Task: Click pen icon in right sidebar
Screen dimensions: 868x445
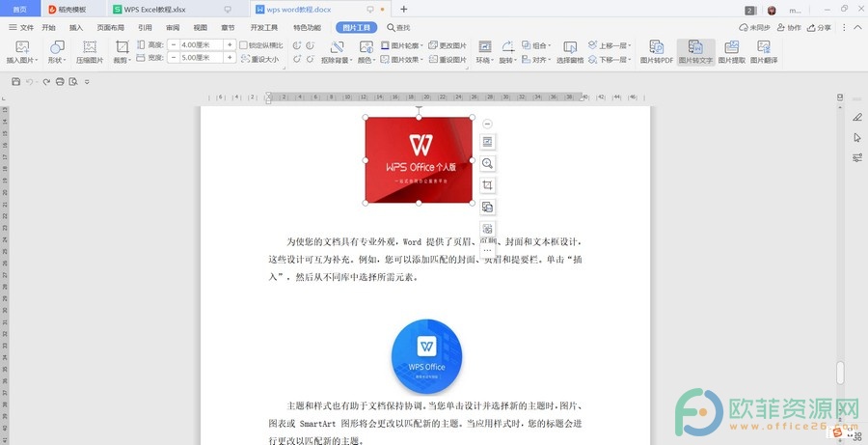Action: [x=857, y=117]
